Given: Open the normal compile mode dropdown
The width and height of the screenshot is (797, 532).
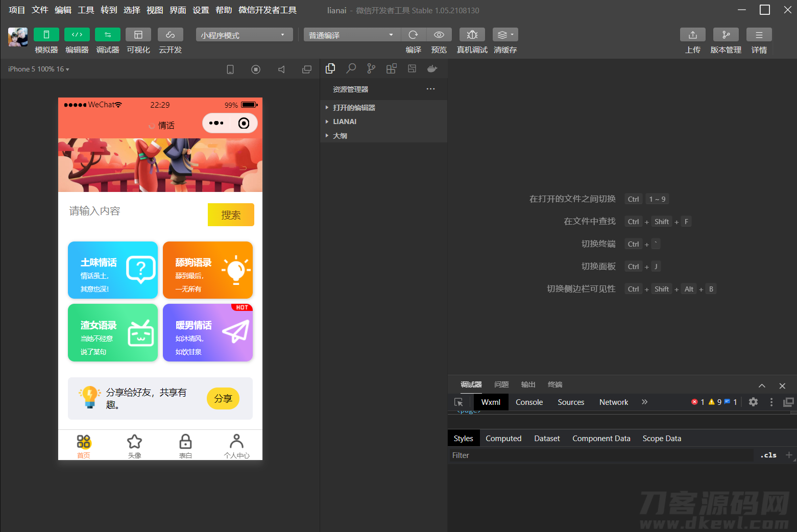Looking at the screenshot, I should [x=351, y=35].
